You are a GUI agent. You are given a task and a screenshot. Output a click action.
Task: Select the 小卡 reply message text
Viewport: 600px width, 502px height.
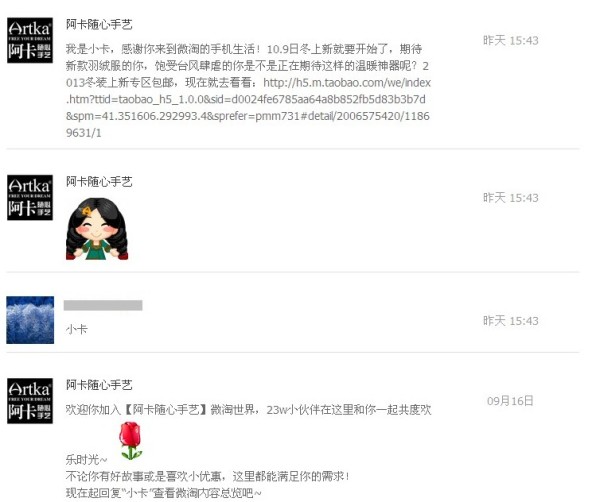[77, 329]
